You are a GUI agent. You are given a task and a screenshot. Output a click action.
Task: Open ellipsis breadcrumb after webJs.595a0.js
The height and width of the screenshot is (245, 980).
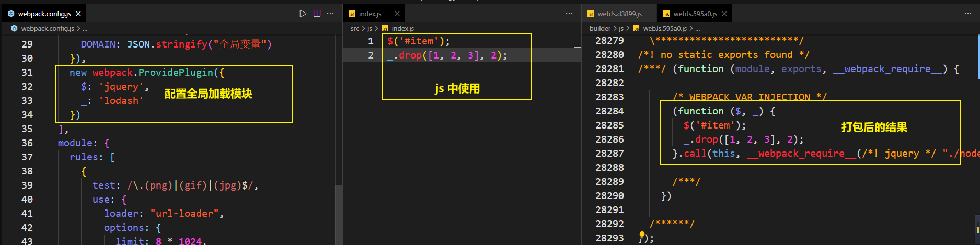(x=698, y=28)
